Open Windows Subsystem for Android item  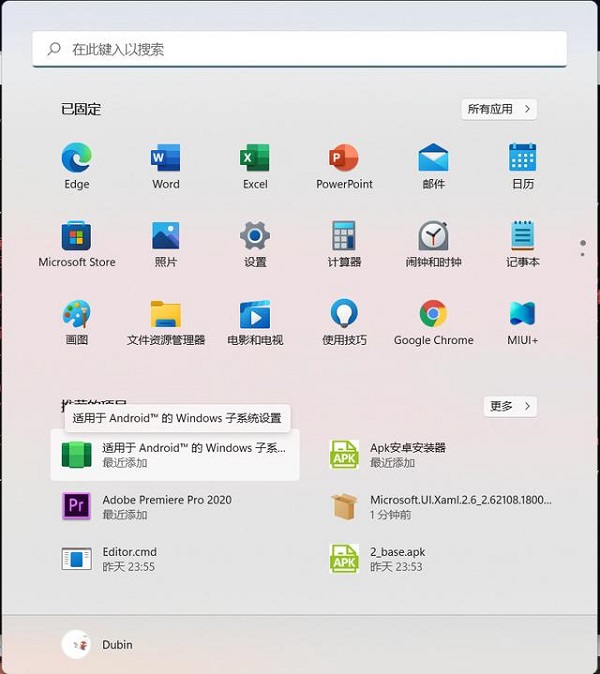[x=175, y=455]
